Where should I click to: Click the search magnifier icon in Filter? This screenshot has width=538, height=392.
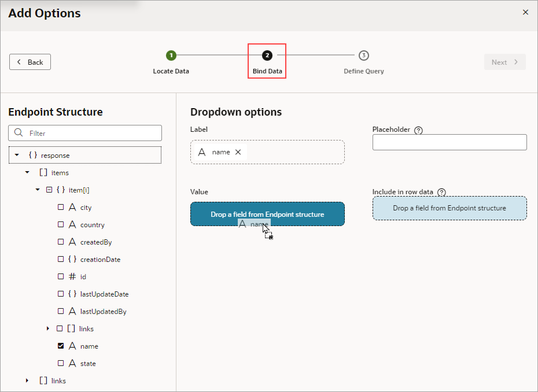(x=19, y=133)
